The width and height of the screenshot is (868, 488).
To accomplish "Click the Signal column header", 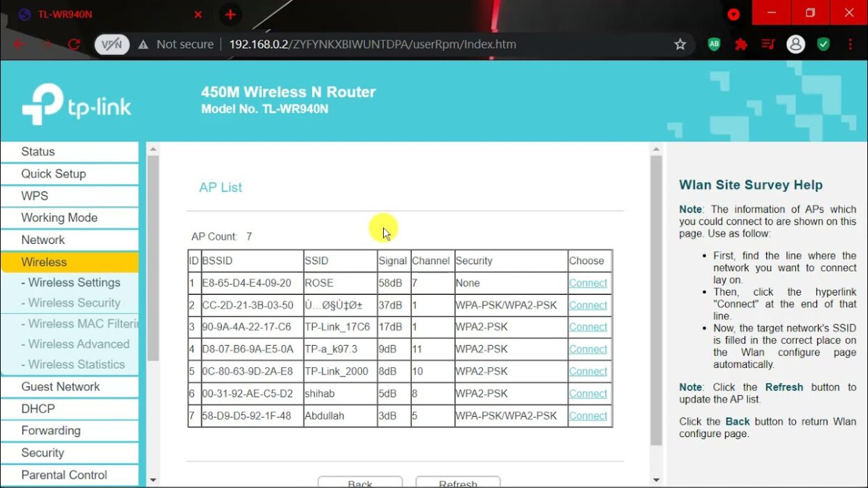I will 394,261.
